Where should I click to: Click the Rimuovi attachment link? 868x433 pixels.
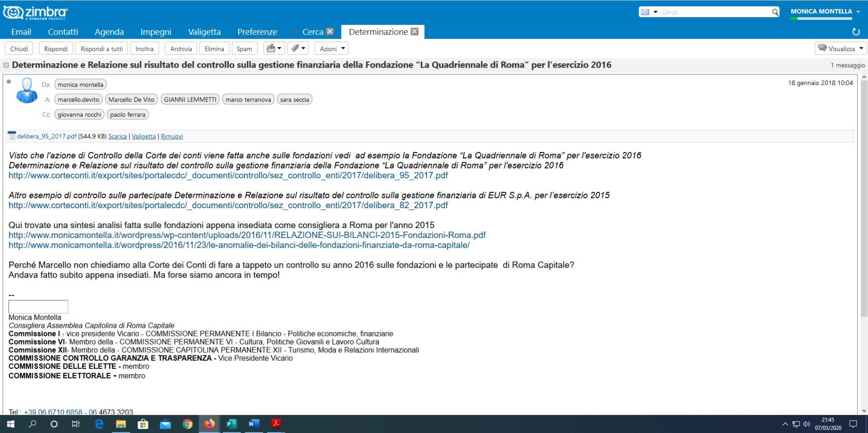[172, 136]
